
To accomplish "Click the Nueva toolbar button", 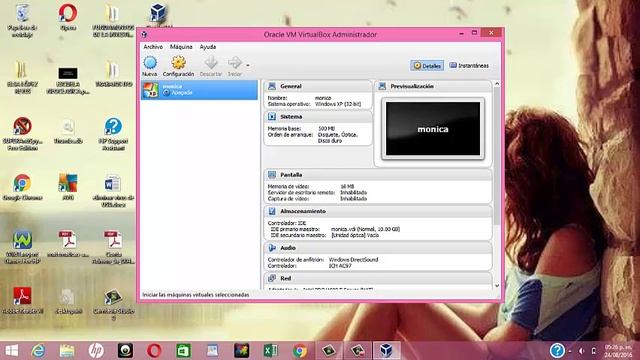I will pyautogui.click(x=150, y=66).
